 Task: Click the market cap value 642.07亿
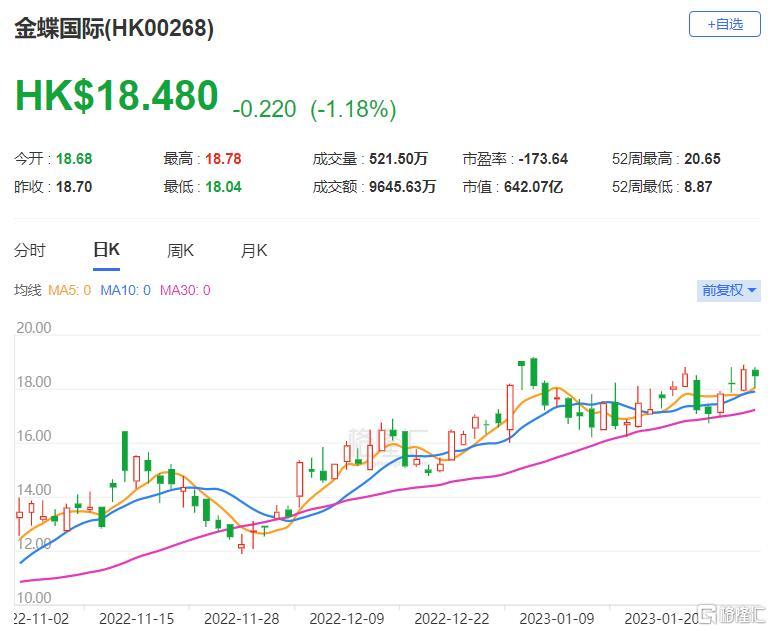click(533, 187)
